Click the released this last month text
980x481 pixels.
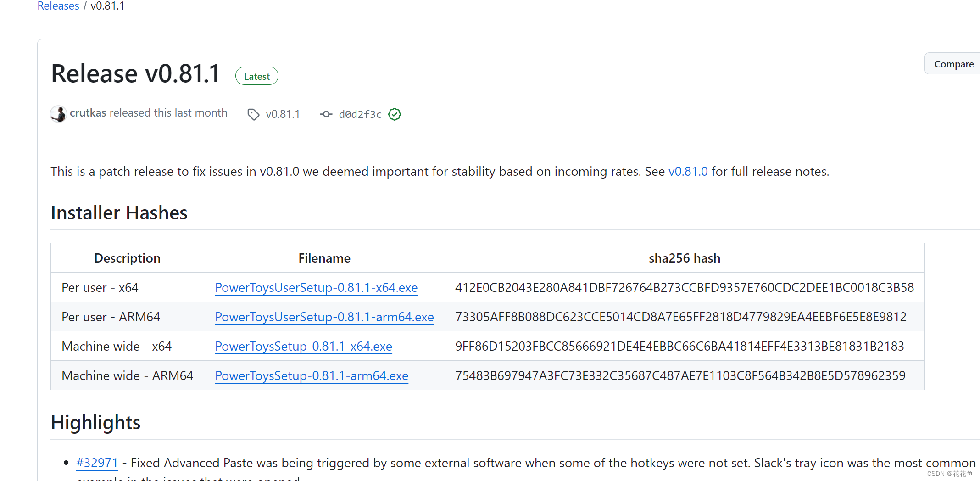pos(168,113)
